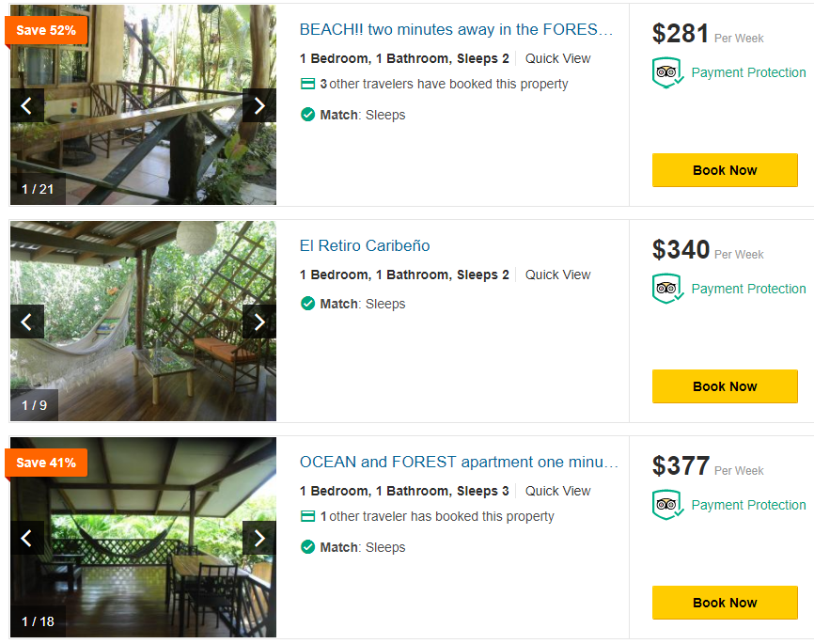Book Now the $340 per week property

click(x=725, y=386)
